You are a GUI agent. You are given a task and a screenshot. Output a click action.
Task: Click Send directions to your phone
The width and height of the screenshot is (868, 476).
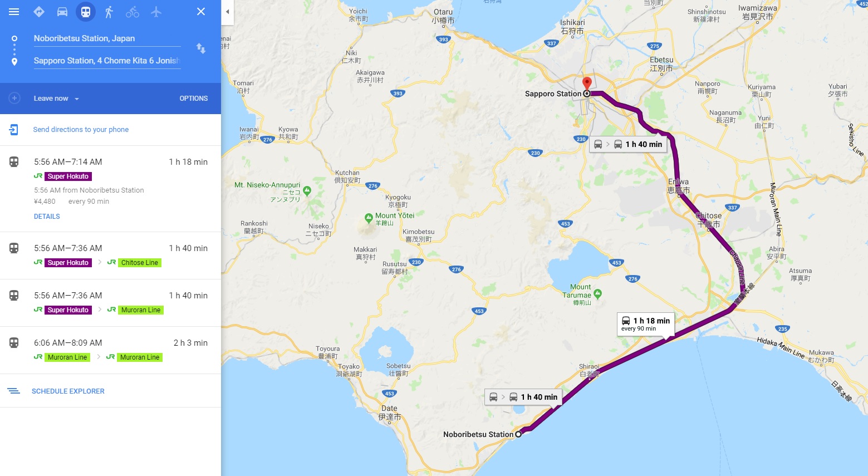pos(81,130)
